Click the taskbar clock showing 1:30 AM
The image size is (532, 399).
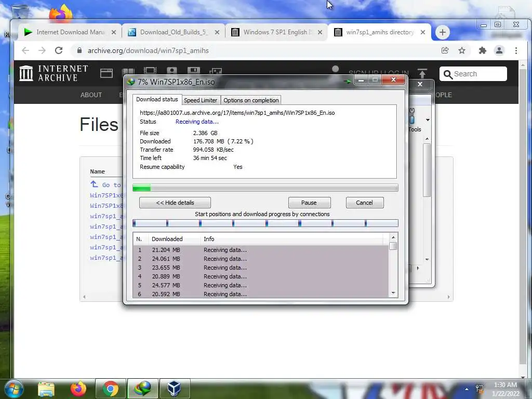(x=505, y=389)
